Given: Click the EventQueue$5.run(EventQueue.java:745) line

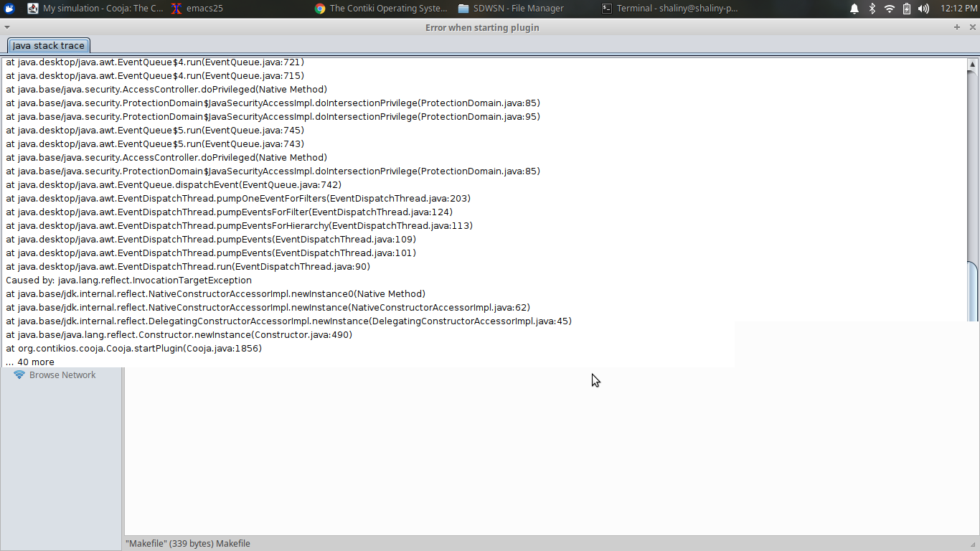Looking at the screenshot, I should click(x=155, y=131).
